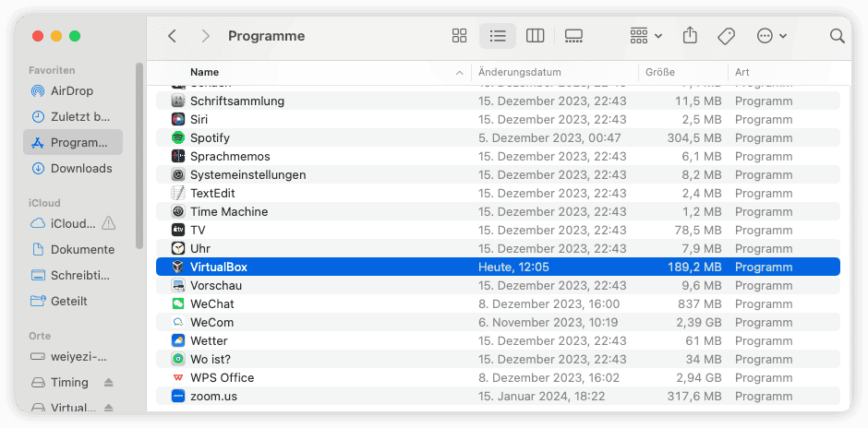Image resolution: width=868 pixels, height=428 pixels.
Task: Eject the Timing volume
Action: (109, 382)
